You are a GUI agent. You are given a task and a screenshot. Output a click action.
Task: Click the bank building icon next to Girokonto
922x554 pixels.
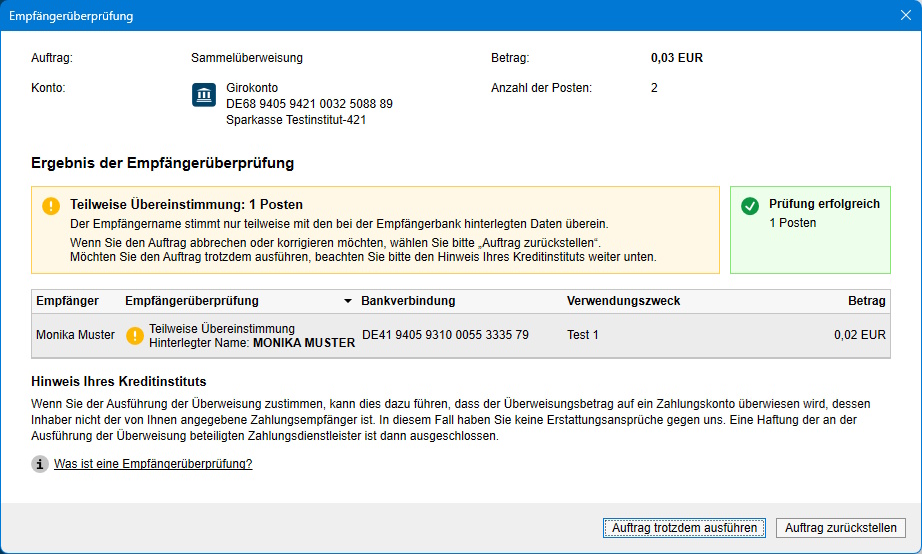point(204,95)
